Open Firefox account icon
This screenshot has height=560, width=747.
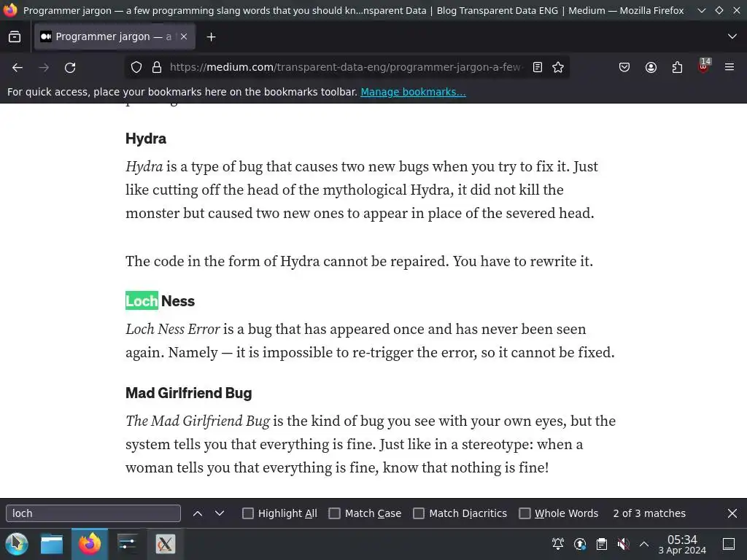(651, 68)
